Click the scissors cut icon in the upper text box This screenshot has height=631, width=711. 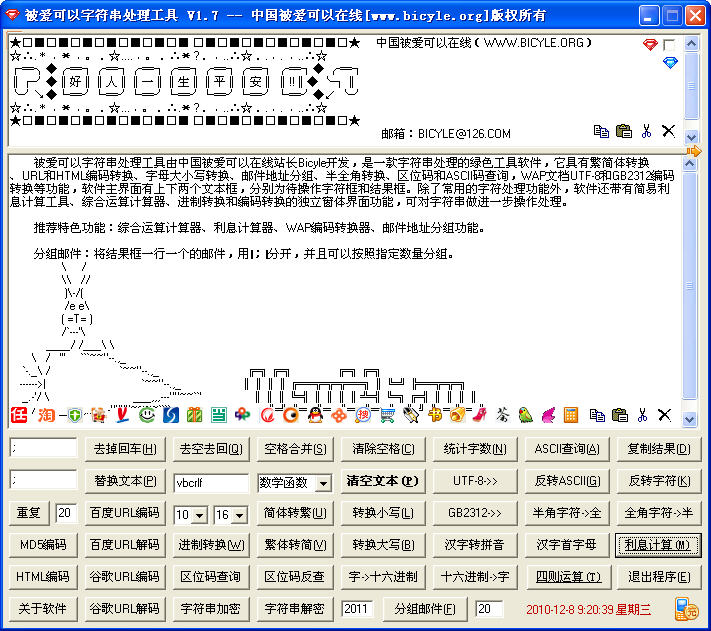(x=646, y=131)
